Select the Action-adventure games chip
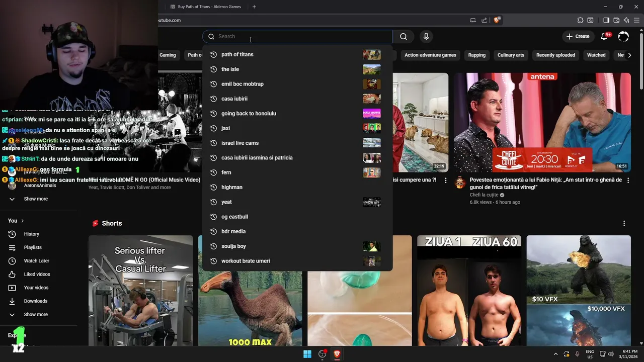Viewport: 644px width, 362px height. (x=430, y=55)
